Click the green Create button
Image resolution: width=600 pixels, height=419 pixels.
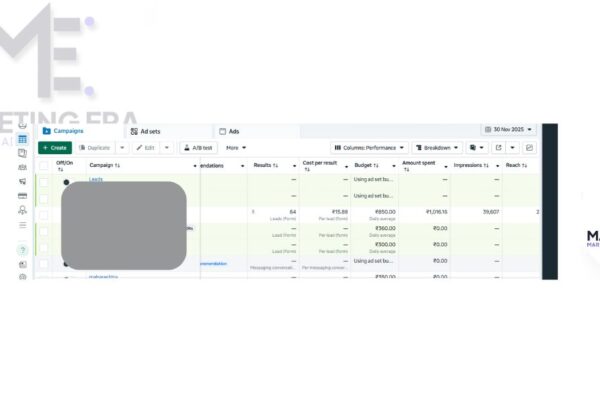point(55,148)
